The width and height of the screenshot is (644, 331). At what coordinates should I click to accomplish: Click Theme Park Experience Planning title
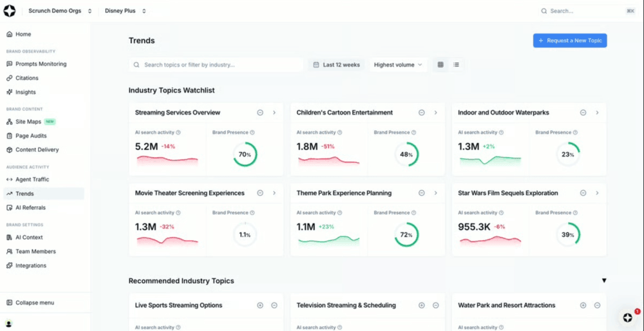(344, 193)
